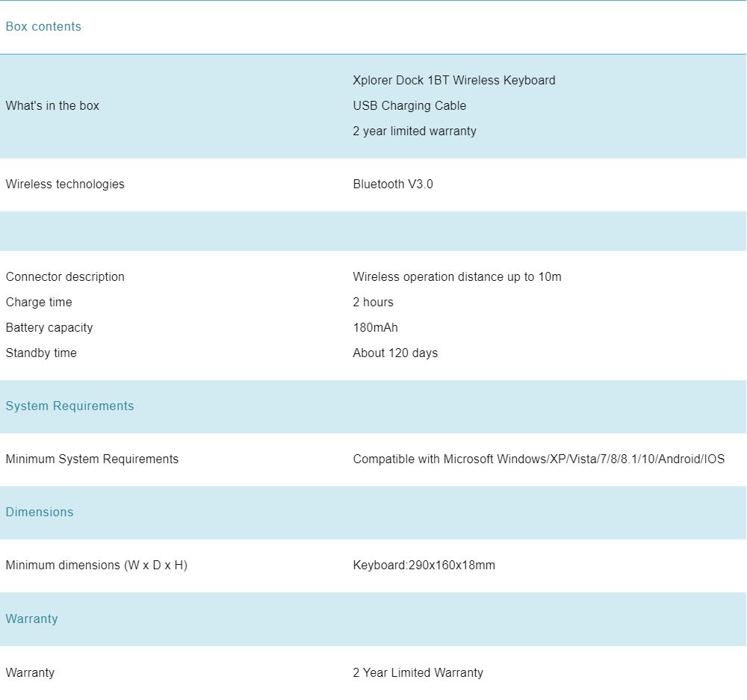Screen dimensions: 747x700
Task: Select the "About 120 days" value
Action: [395, 353]
